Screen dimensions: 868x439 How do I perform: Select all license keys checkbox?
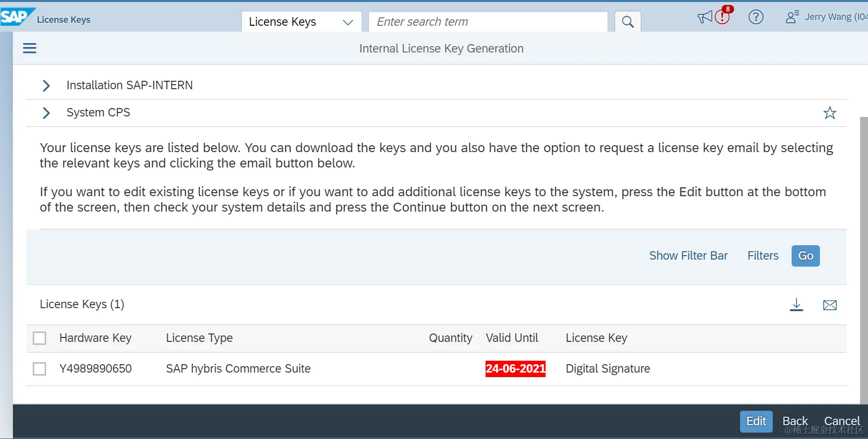(x=39, y=338)
